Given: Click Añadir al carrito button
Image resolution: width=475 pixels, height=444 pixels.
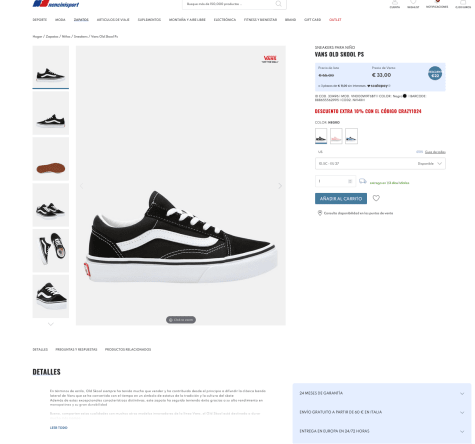Looking at the screenshot, I should 341,199.
